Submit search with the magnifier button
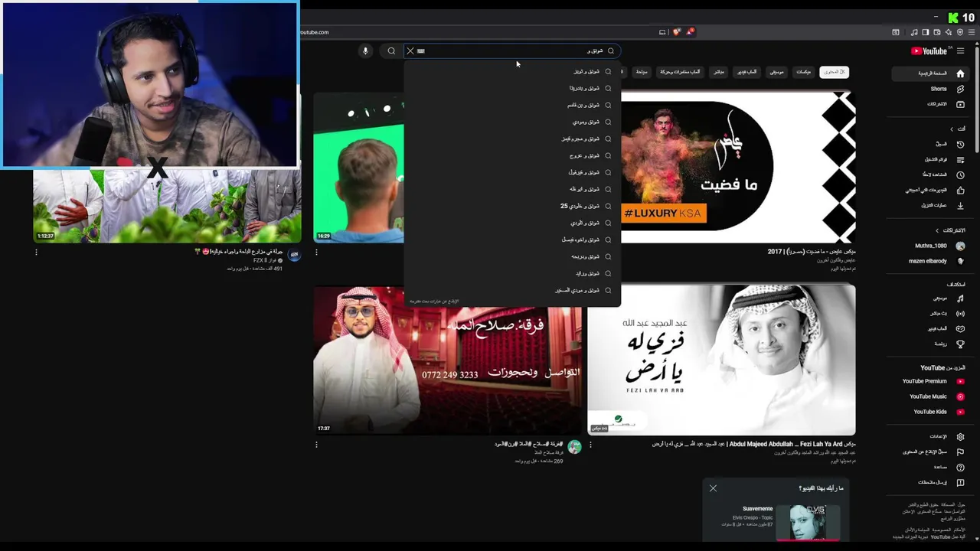The image size is (980, 551). [x=391, y=51]
